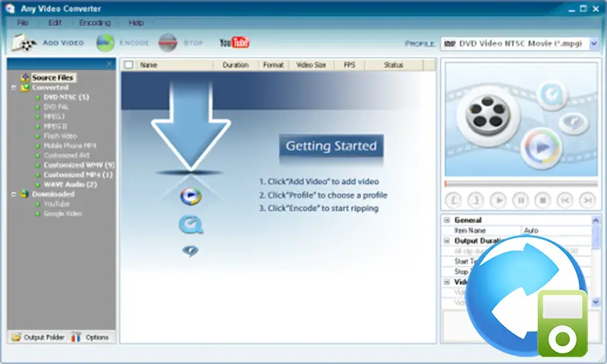This screenshot has height=364, width=607.
Task: Click the Encode globe icon
Action: pyautogui.click(x=105, y=43)
